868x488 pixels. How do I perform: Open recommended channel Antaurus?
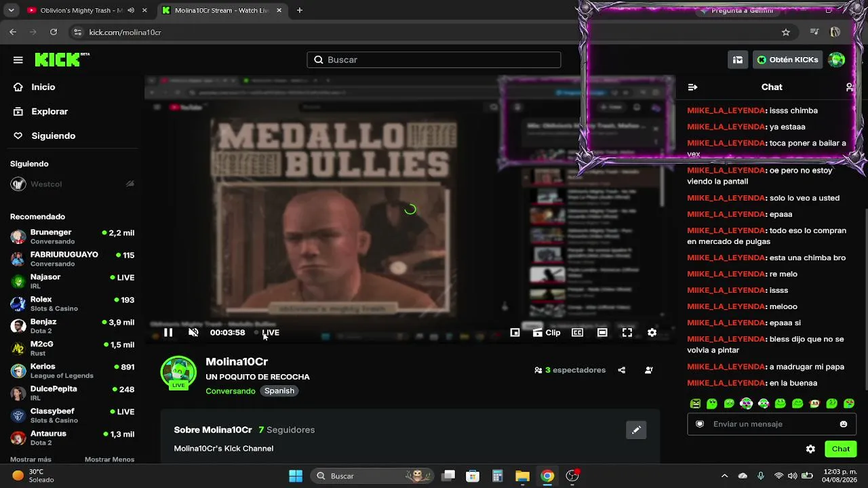pyautogui.click(x=72, y=438)
